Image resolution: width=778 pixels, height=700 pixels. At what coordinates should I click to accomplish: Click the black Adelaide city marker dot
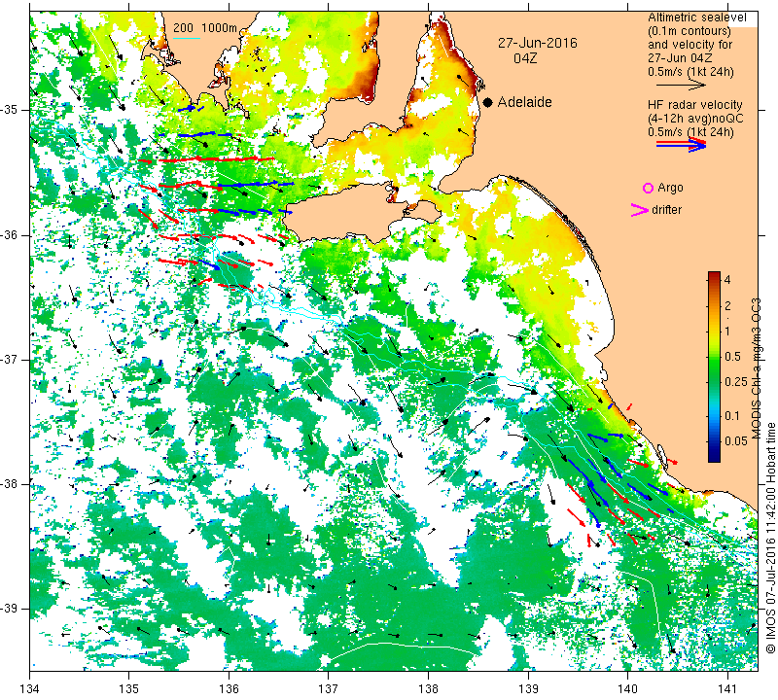pos(488,102)
